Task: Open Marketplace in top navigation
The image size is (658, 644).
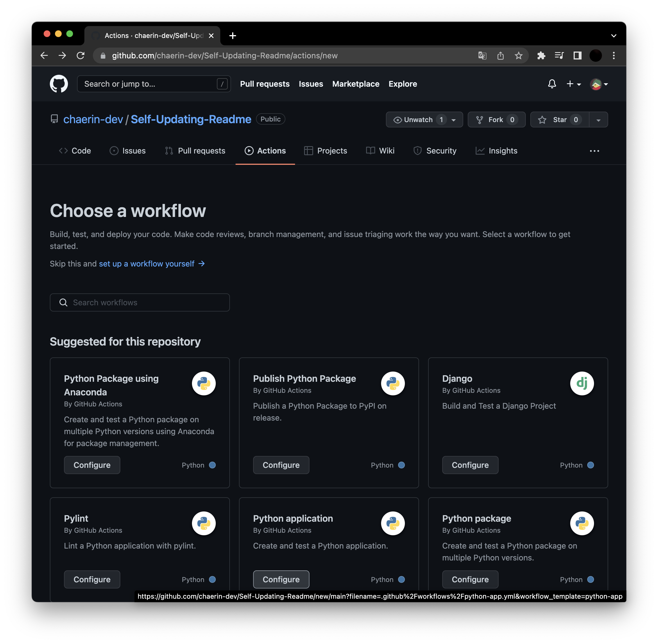Action: 356,84
